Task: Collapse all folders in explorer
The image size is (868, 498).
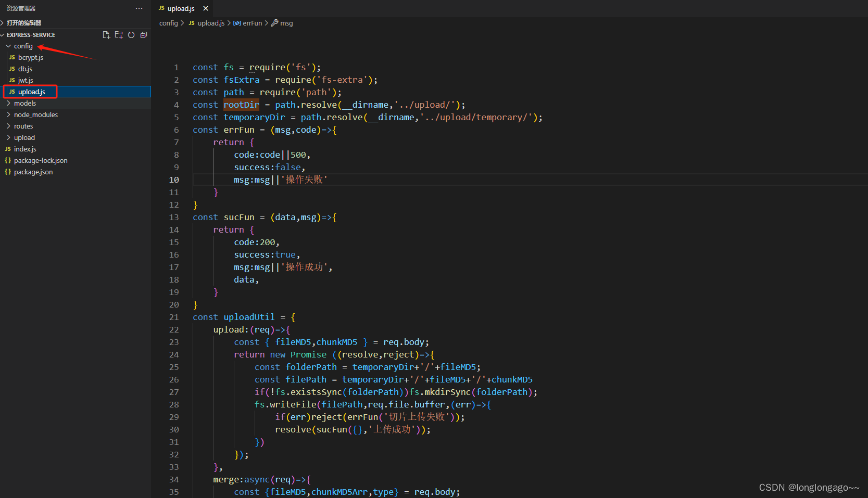Action: 144,35
